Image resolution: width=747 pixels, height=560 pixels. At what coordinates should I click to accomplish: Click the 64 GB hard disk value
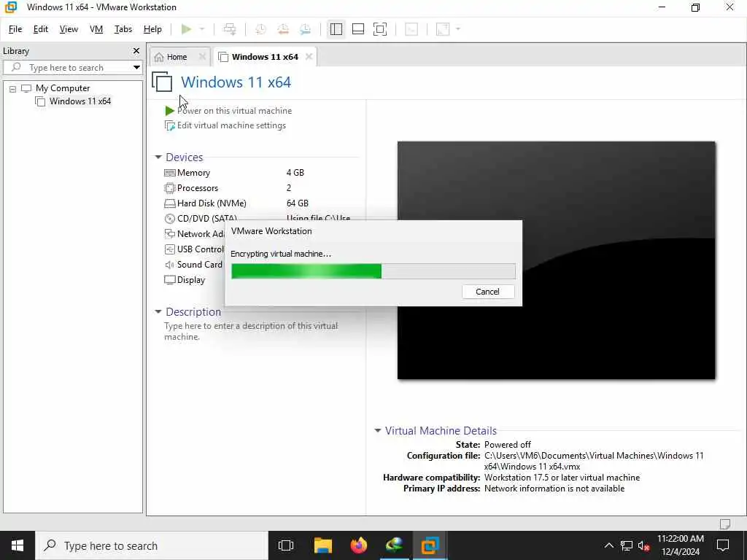pos(298,203)
